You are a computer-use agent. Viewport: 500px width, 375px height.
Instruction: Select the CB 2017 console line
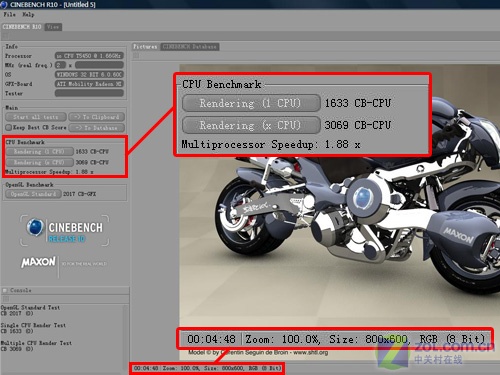[17, 313]
